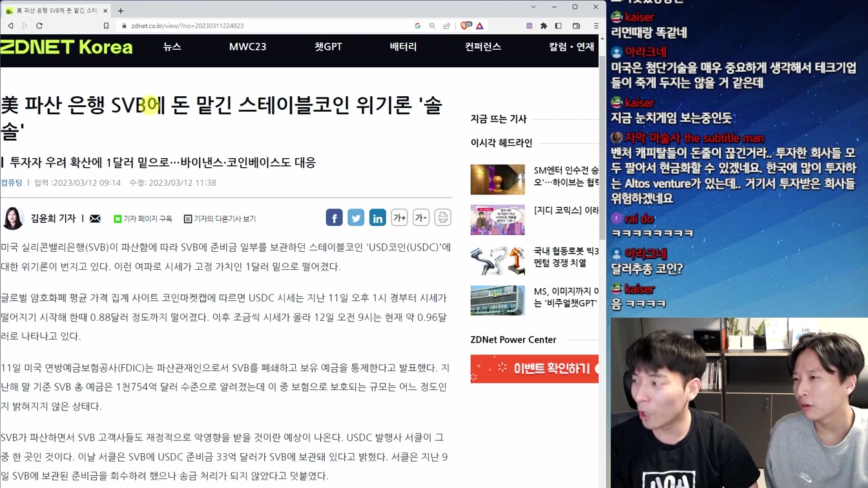Share the article on LinkedIn
The width and height of the screenshot is (868, 488).
pos(378,218)
